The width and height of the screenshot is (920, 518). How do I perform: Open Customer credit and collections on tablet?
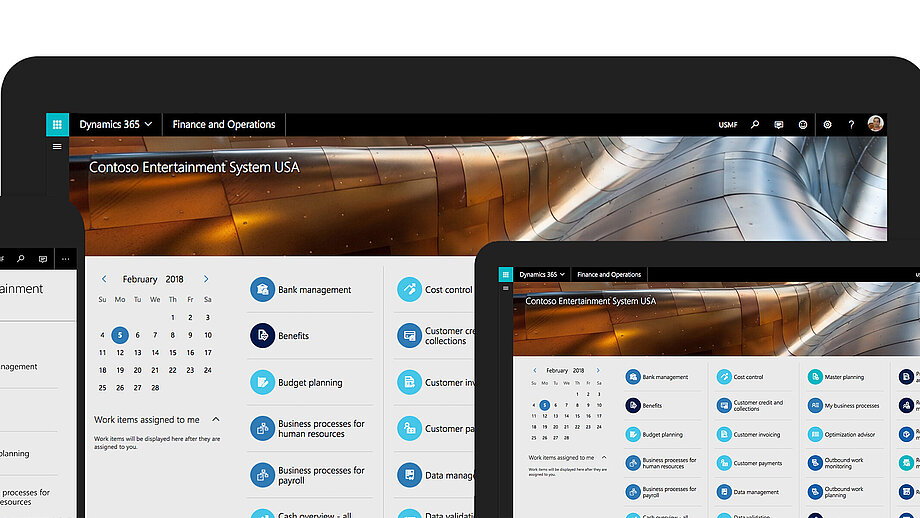point(753,405)
